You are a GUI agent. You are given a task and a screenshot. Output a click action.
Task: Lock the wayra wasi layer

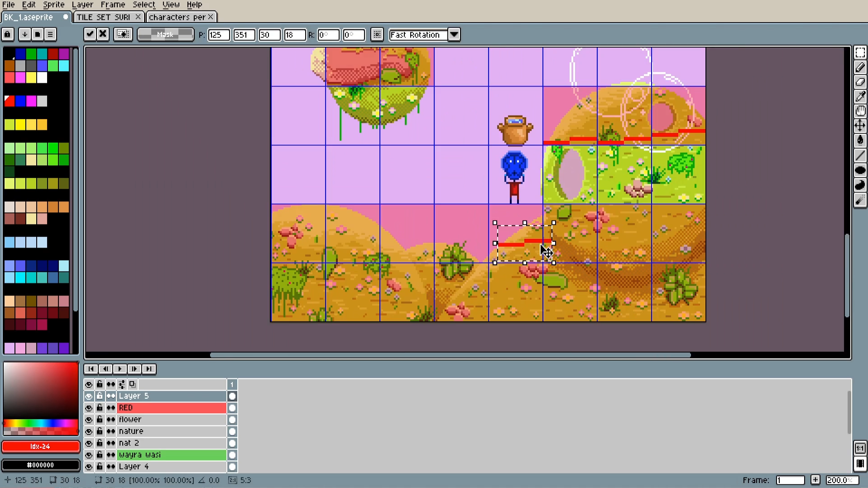[x=100, y=455]
